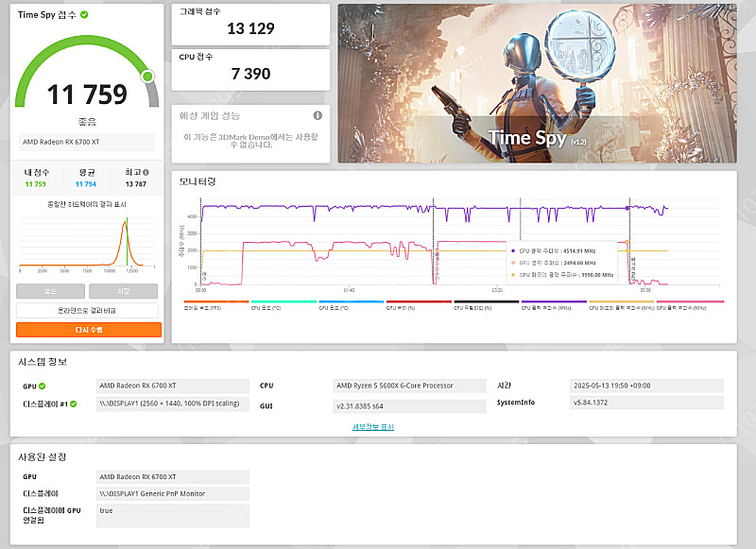Click the 모니터링 heading
Viewport: 756px width, 549px height.
pos(198,181)
